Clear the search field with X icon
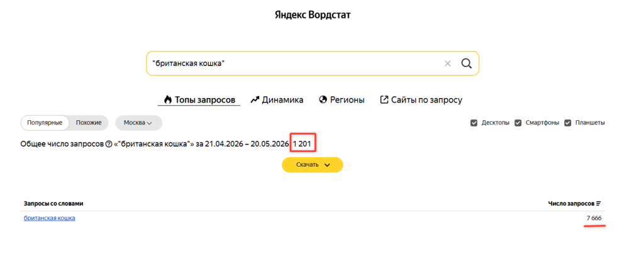The height and width of the screenshot is (263, 644). [x=448, y=64]
